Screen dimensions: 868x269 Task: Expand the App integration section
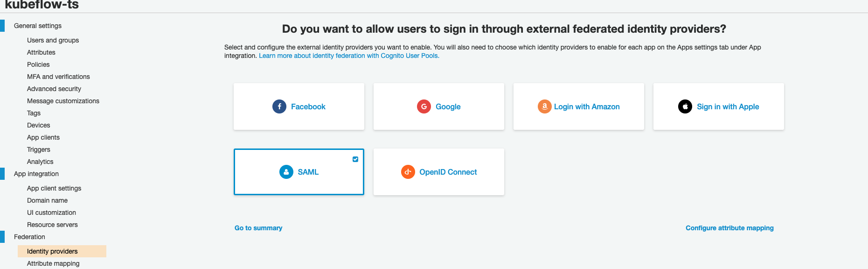tap(35, 174)
